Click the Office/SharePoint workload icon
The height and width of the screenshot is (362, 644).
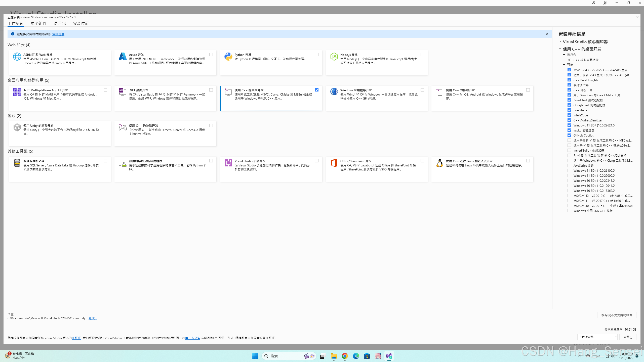click(334, 163)
